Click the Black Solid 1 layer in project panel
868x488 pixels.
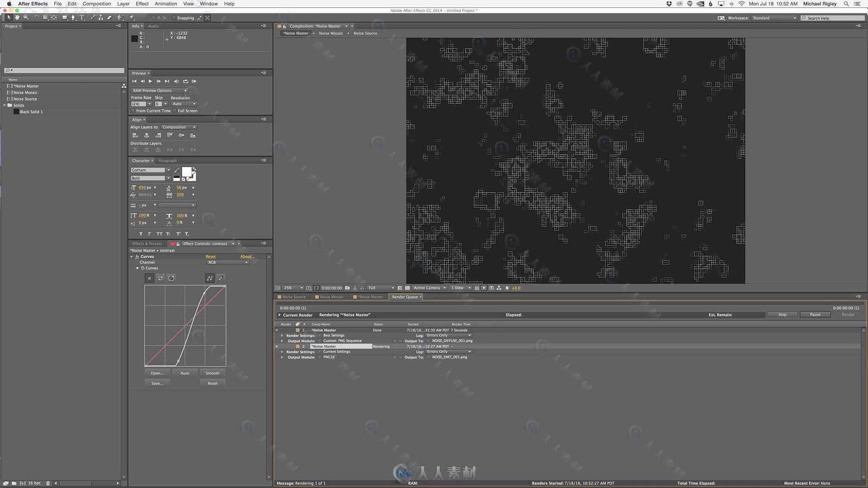click(32, 112)
